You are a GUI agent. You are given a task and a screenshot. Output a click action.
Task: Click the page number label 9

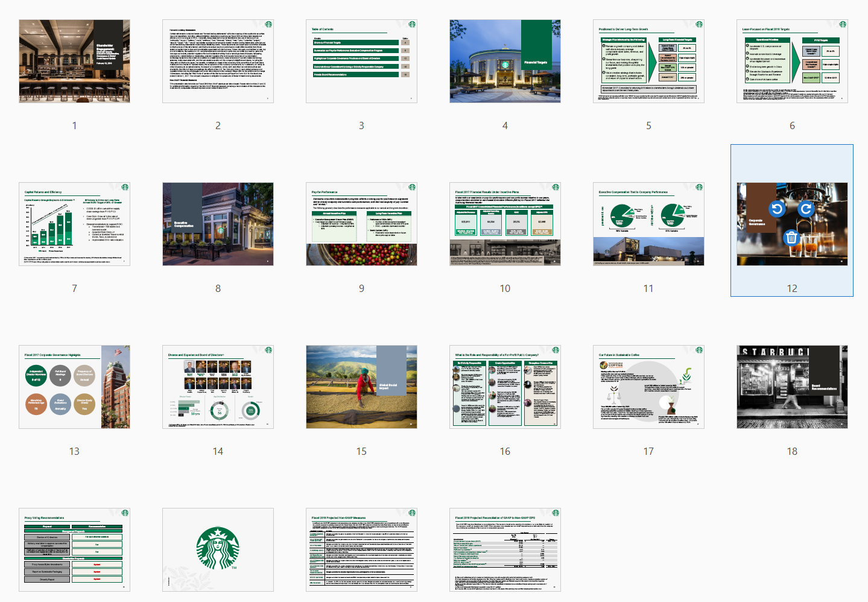361,288
